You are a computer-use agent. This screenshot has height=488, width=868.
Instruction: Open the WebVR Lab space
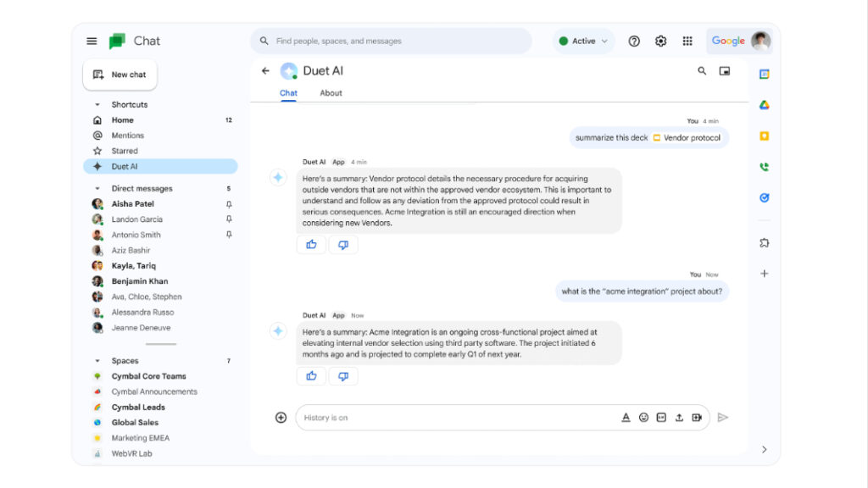point(160,454)
